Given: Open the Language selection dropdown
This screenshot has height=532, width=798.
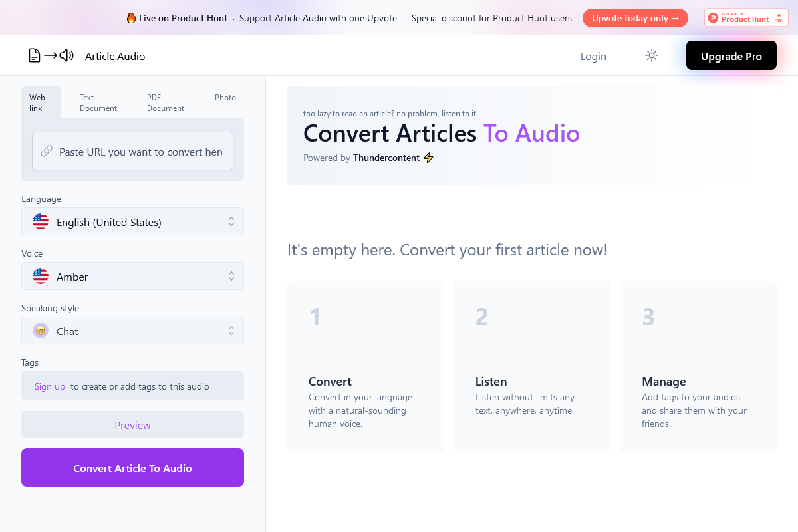Looking at the screenshot, I should click(x=132, y=221).
